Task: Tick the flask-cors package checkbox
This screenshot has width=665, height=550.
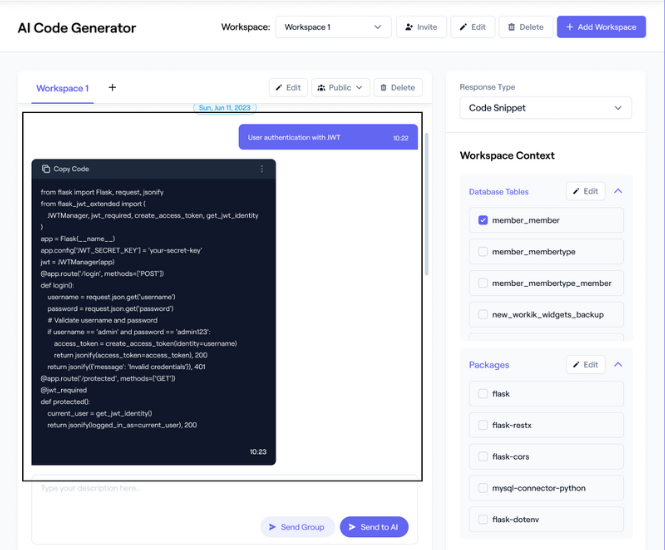Action: point(483,457)
